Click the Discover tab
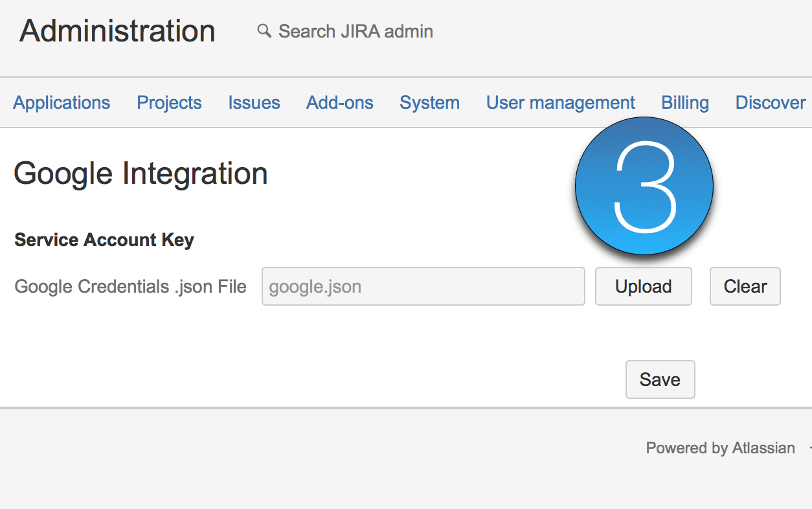812x509 pixels. click(x=770, y=102)
